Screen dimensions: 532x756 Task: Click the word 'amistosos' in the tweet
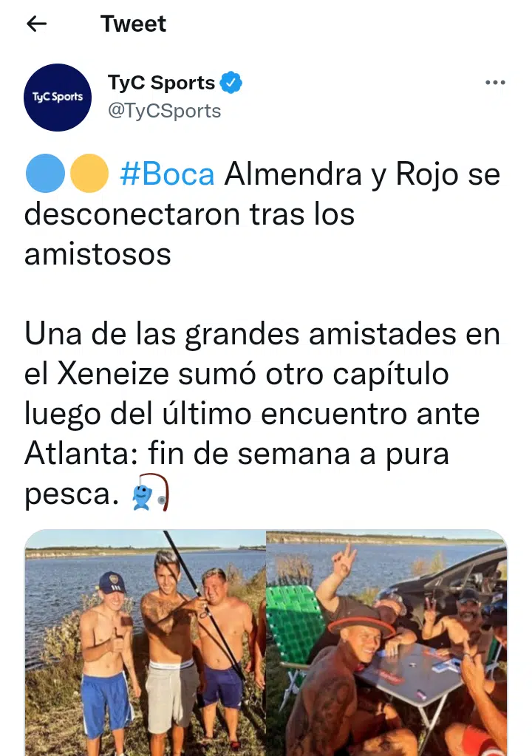click(98, 254)
